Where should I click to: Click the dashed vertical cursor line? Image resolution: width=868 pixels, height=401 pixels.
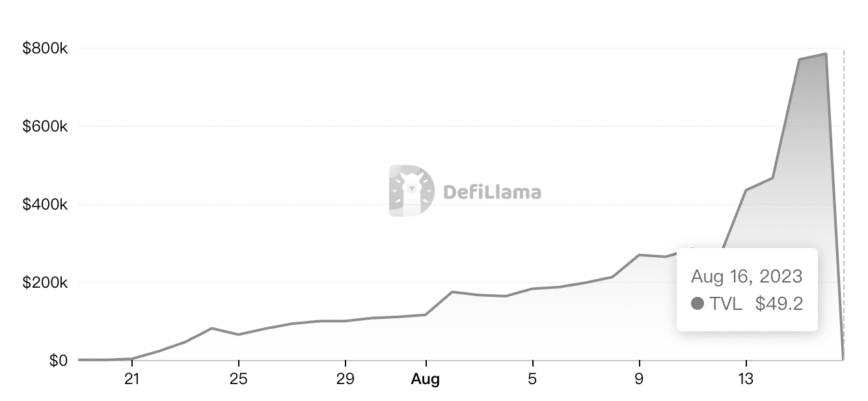pos(843,163)
